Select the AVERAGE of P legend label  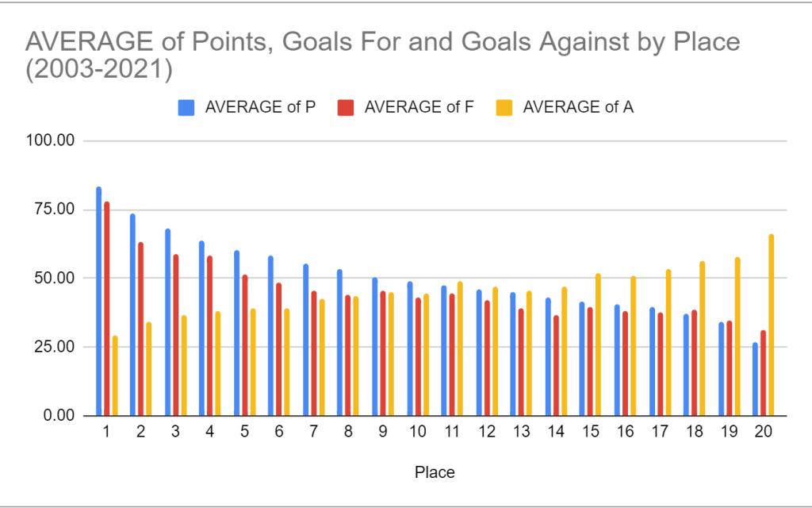pos(260,108)
